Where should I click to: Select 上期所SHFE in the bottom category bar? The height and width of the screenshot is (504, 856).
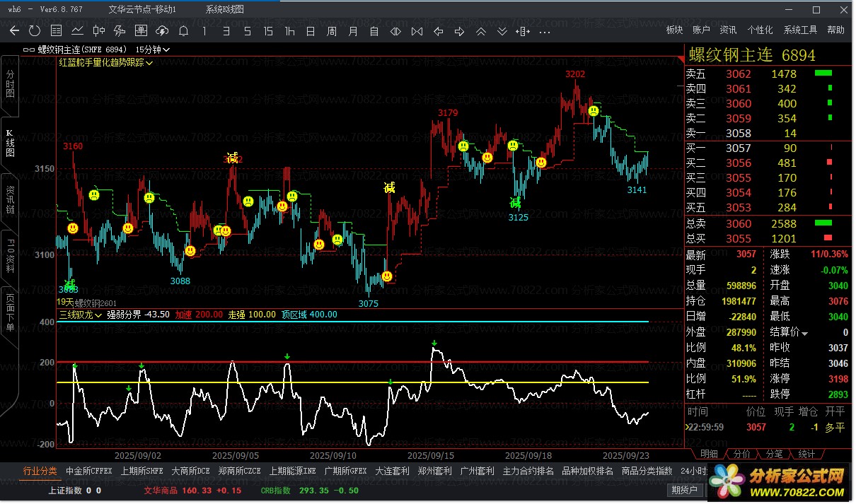point(141,471)
